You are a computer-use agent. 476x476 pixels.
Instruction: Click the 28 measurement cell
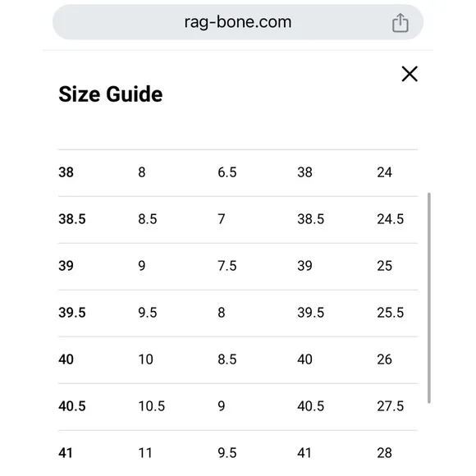tap(384, 453)
